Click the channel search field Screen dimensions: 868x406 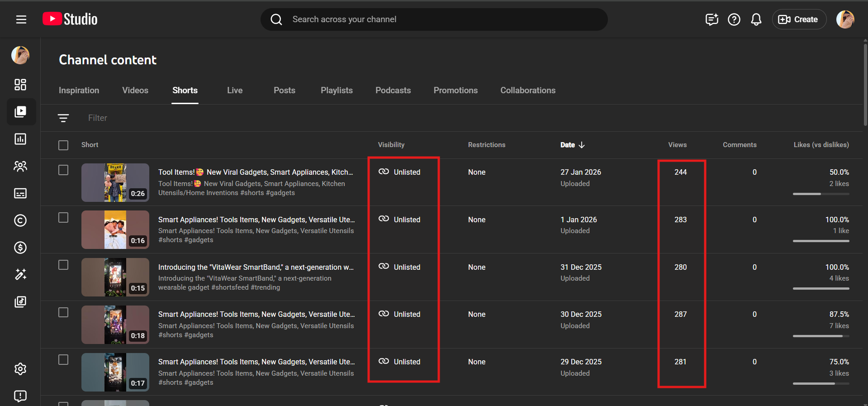click(434, 19)
